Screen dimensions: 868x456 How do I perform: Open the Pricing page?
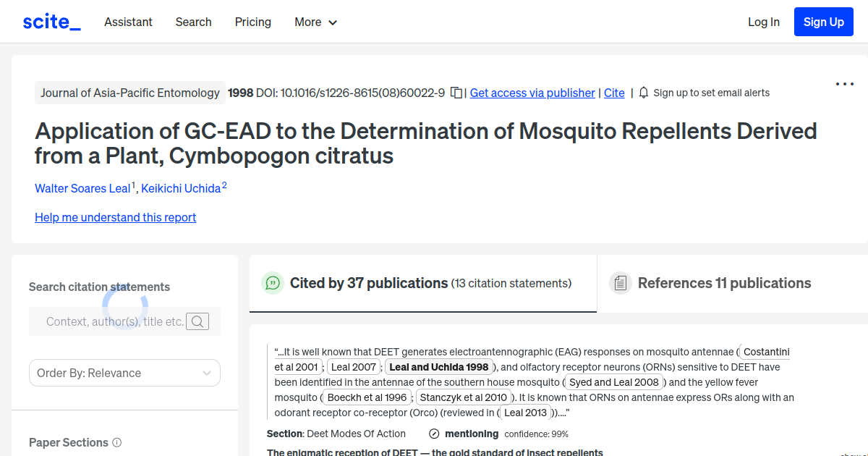pos(252,22)
